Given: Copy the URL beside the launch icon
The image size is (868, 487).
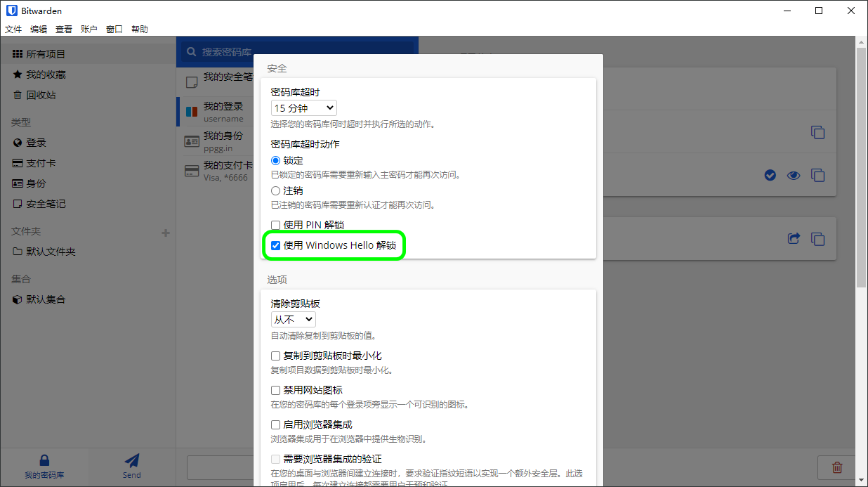Looking at the screenshot, I should 817,239.
